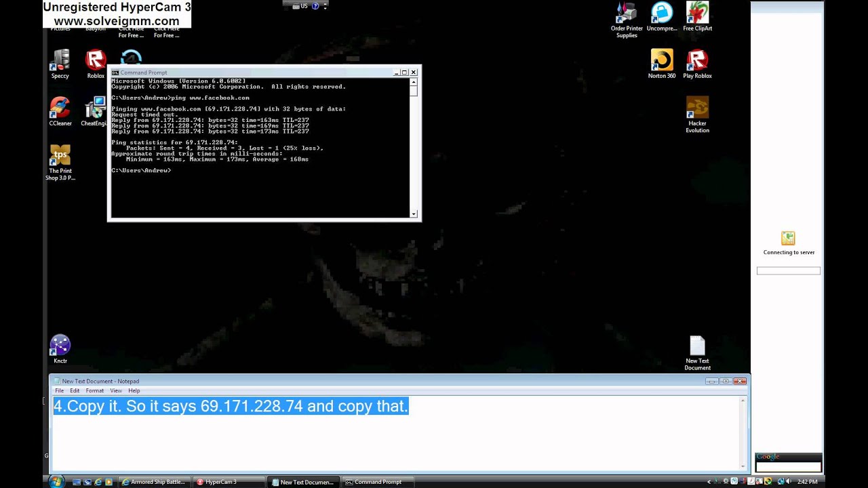
Task: Launch Hacker Evolution desktop icon
Action: [697, 115]
